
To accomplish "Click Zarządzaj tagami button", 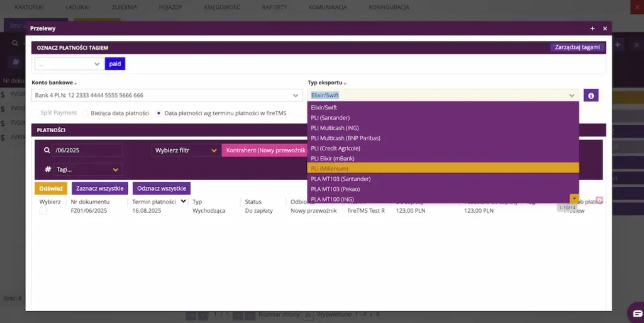I will pyautogui.click(x=577, y=47).
